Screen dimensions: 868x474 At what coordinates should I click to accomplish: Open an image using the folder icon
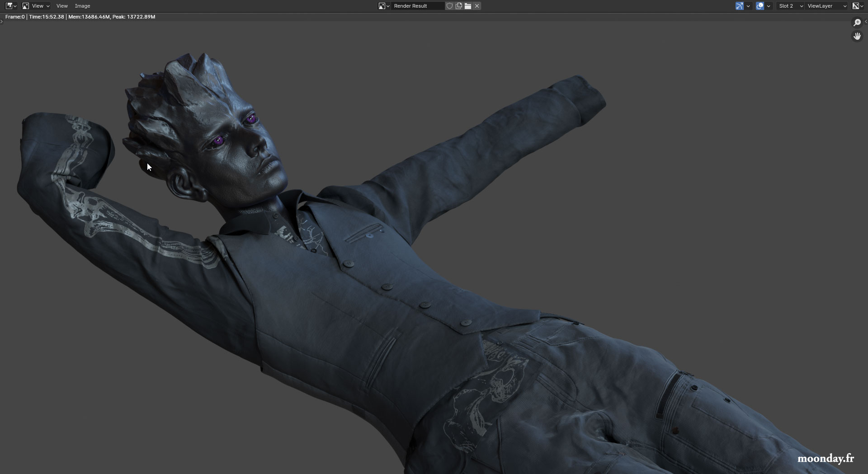pyautogui.click(x=468, y=6)
